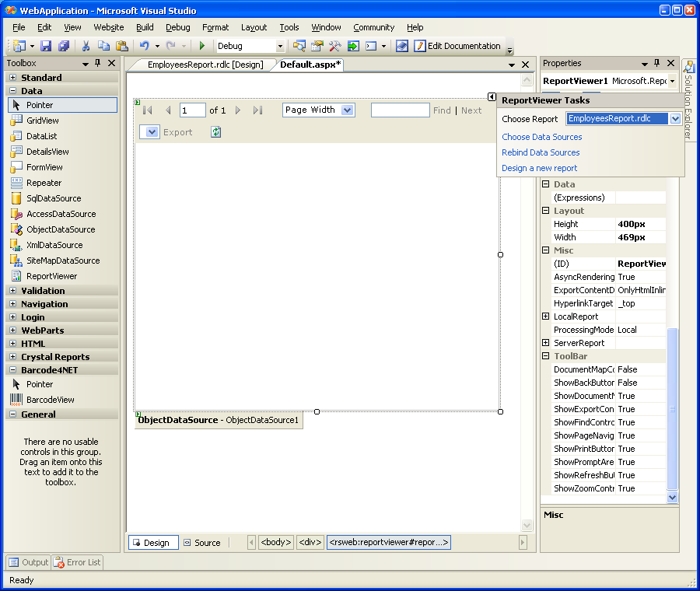Click the Cut scissors icon
This screenshot has height=591, width=700.
click(86, 47)
